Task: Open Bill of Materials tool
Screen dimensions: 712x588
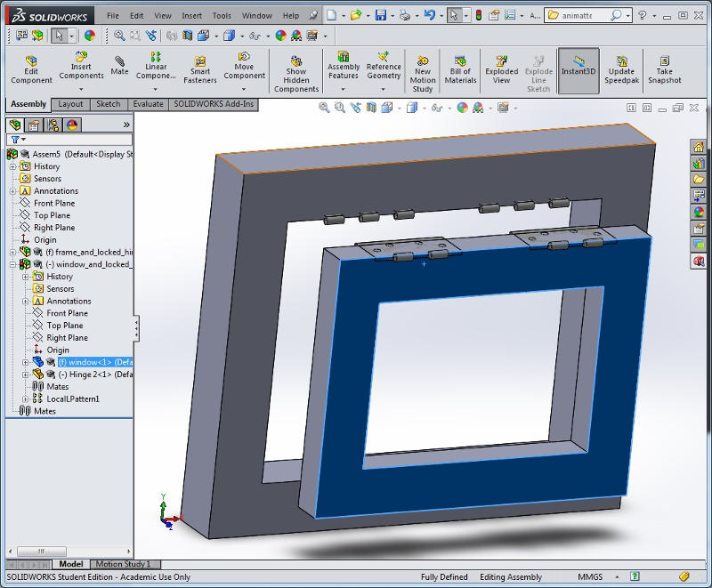Action: pos(460,69)
